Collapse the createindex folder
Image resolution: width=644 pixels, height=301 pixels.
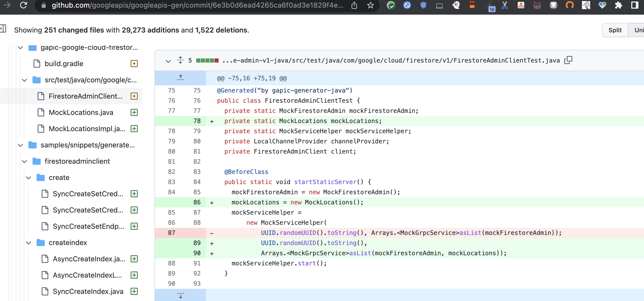[28, 243]
